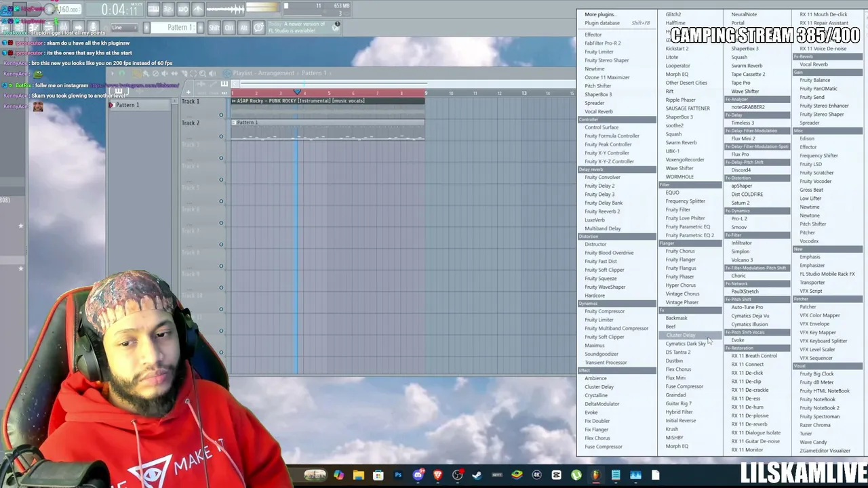This screenshot has height=488, width=868.
Task: Open Microsoft Store from the taskbar
Action: pos(378,475)
